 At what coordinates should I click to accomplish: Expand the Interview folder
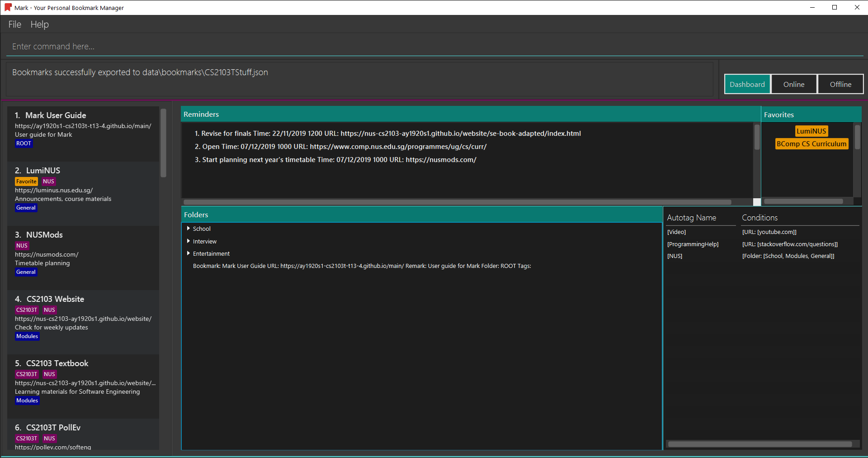(x=188, y=241)
